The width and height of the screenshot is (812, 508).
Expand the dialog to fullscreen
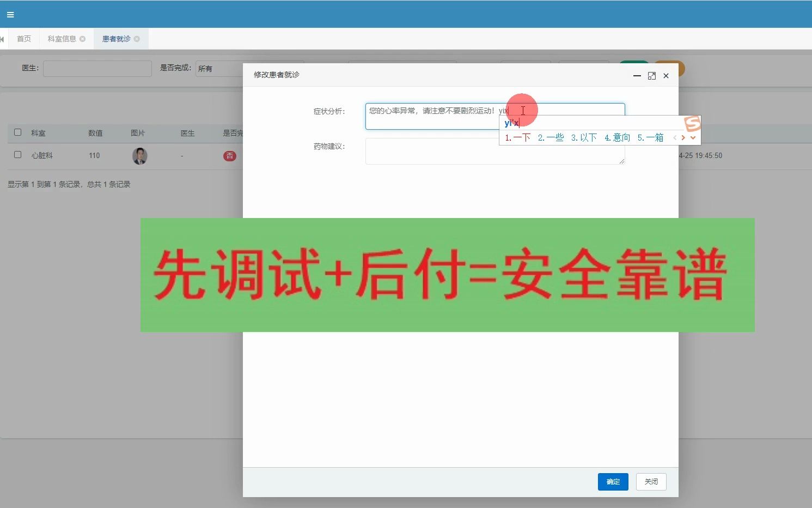click(x=652, y=76)
